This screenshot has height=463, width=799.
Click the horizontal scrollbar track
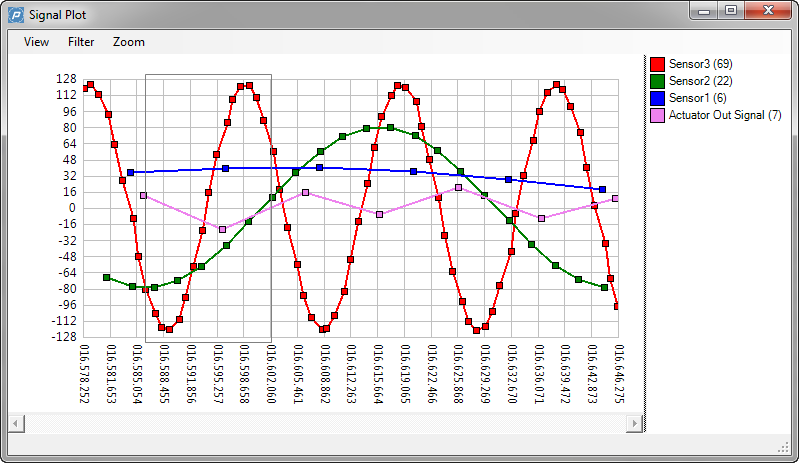324,424
